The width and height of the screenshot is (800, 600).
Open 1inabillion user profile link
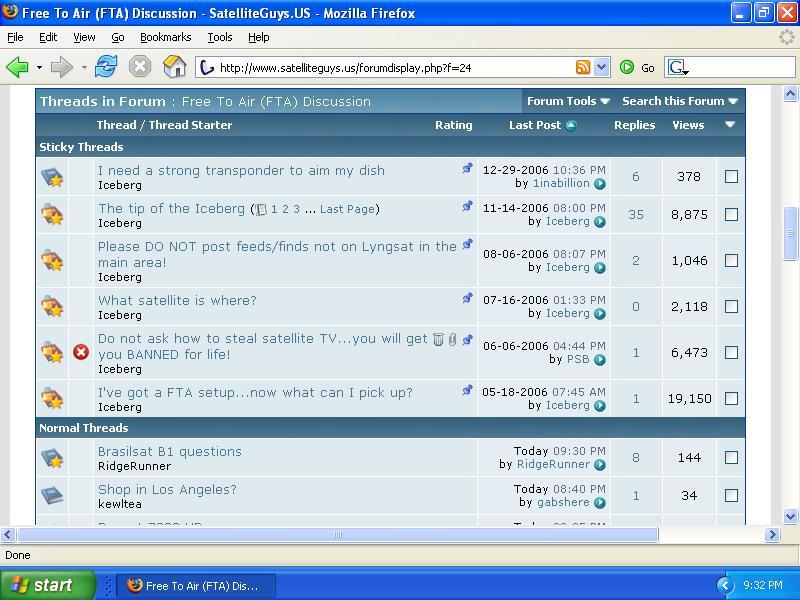tap(561, 184)
